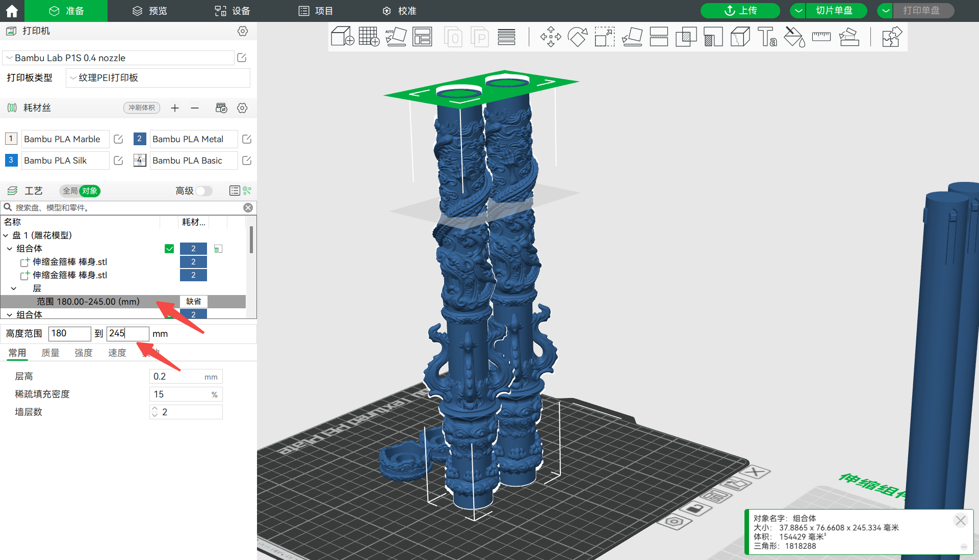Open the Bambu PLA Marble filament dropdown
This screenshot has height=560, width=979.
[65, 139]
